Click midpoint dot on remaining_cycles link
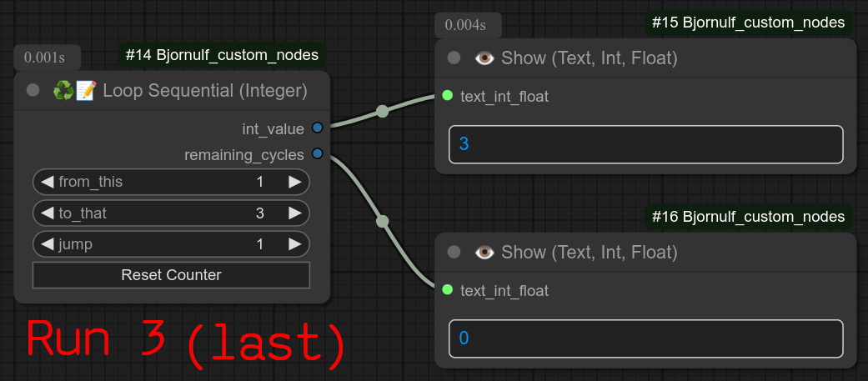 382,221
